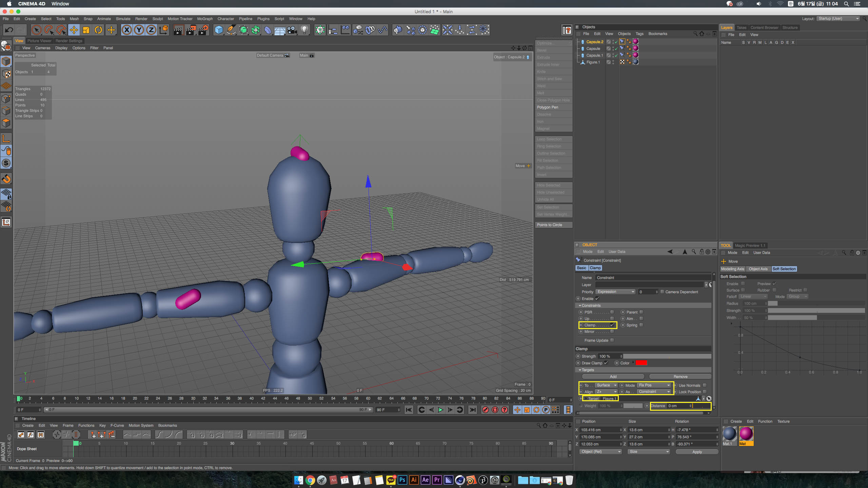This screenshot has height=488, width=868.
Task: Click the Points to Circle button
Action: pos(554,225)
